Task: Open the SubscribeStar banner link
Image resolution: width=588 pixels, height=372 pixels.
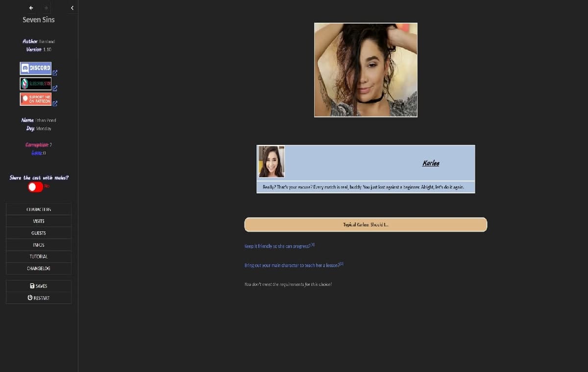Action: (36, 84)
